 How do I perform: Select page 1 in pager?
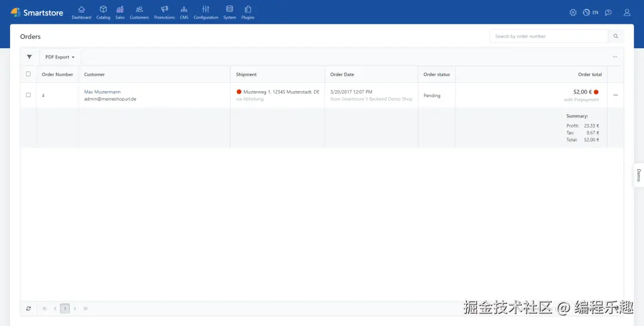tap(65, 308)
